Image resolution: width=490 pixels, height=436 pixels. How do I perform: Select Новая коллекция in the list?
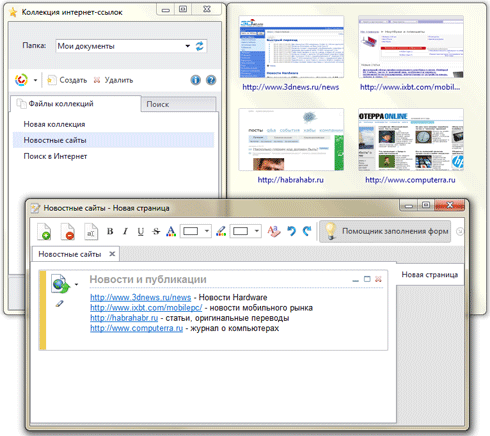click(54, 124)
